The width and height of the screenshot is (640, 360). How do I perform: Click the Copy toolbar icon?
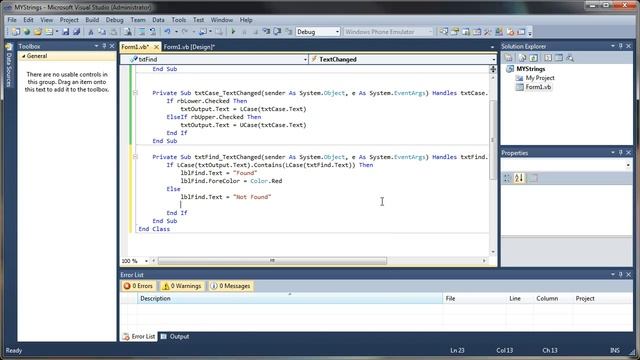pyautogui.click(x=102, y=31)
